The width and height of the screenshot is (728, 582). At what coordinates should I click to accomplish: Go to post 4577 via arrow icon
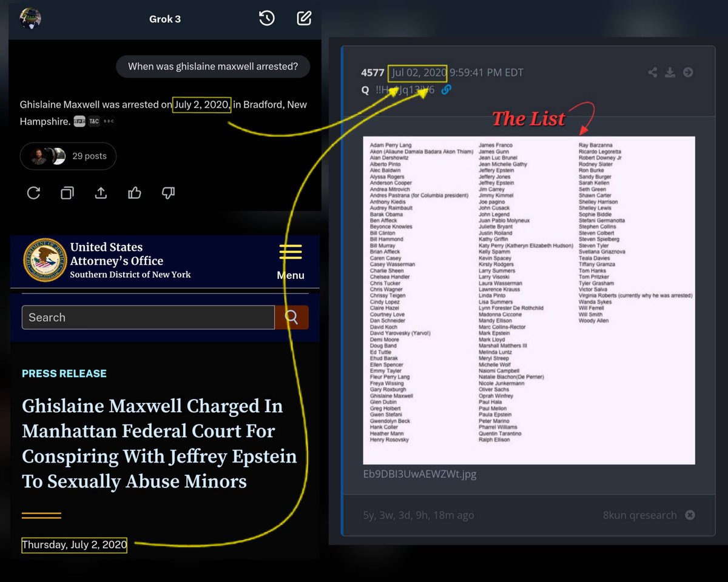688,72
